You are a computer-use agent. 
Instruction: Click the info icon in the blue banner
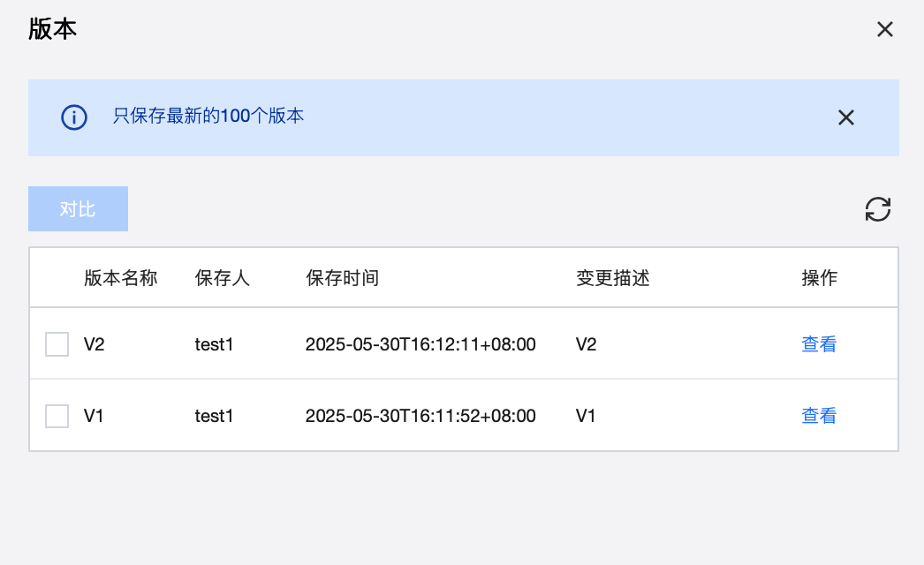tap(74, 117)
